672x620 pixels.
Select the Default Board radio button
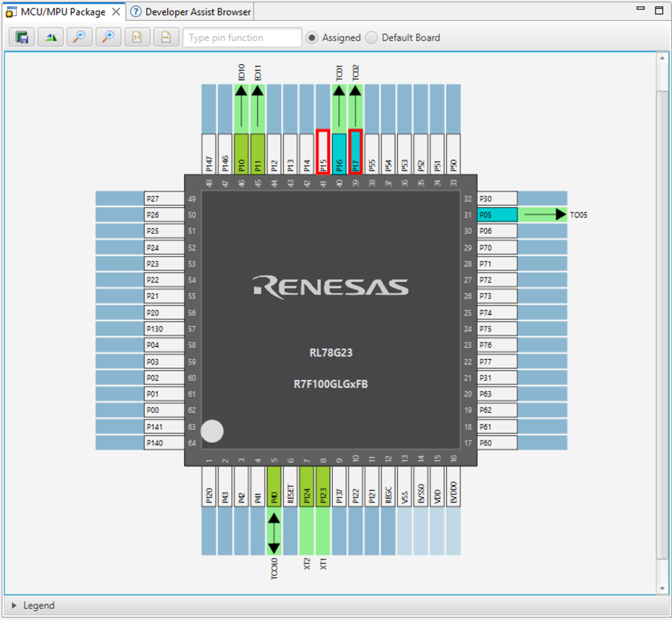click(x=371, y=38)
